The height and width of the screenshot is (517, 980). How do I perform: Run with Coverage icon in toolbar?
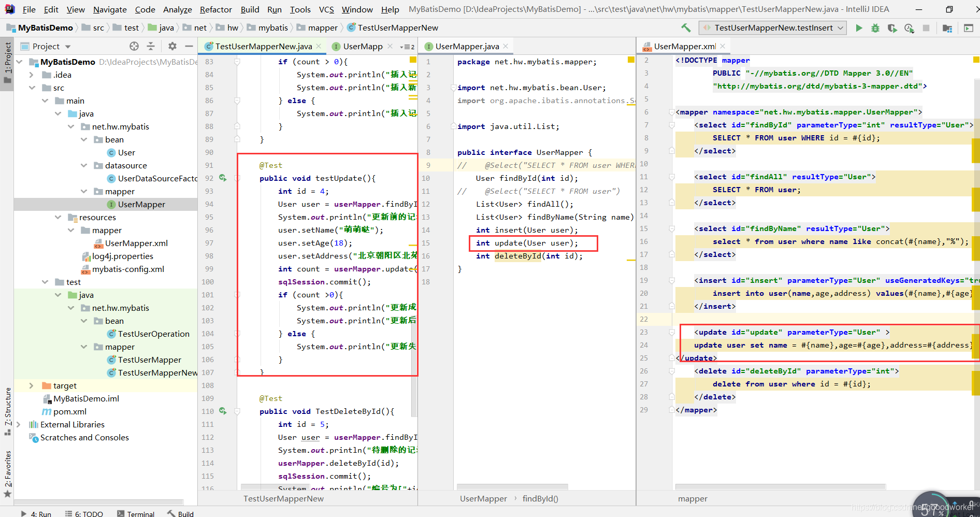[x=892, y=28]
